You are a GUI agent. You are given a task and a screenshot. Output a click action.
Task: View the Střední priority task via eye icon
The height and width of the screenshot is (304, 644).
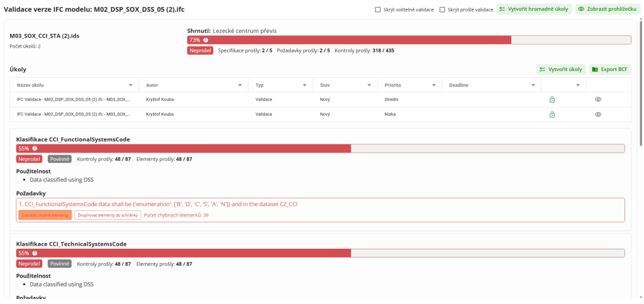click(598, 99)
